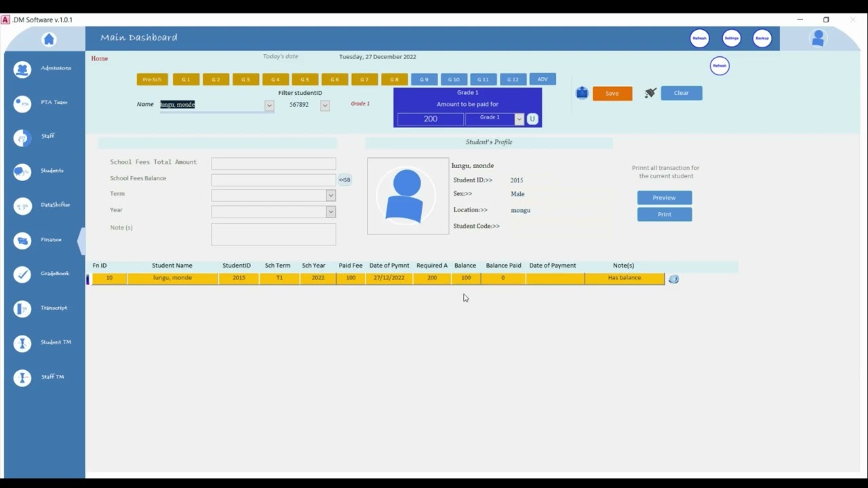The image size is (868, 488).
Task: Expand the Grade 1 dropdown in amount panel
Action: coord(519,119)
